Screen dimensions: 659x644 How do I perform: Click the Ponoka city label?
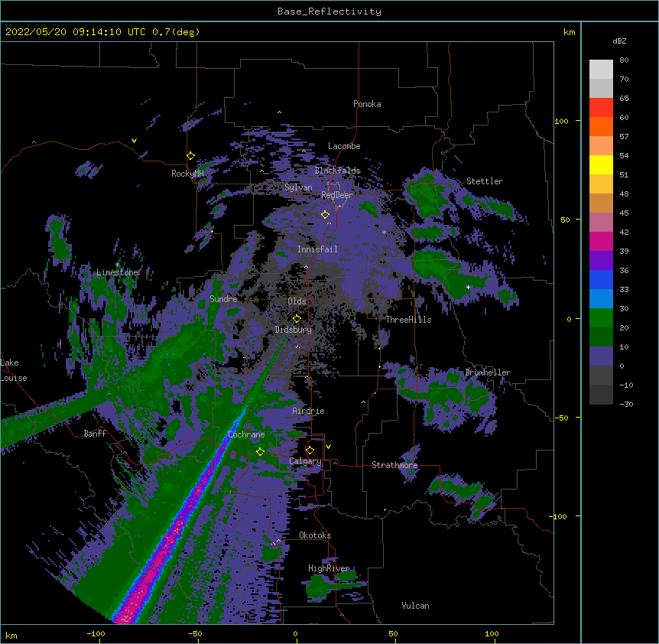[x=367, y=104]
